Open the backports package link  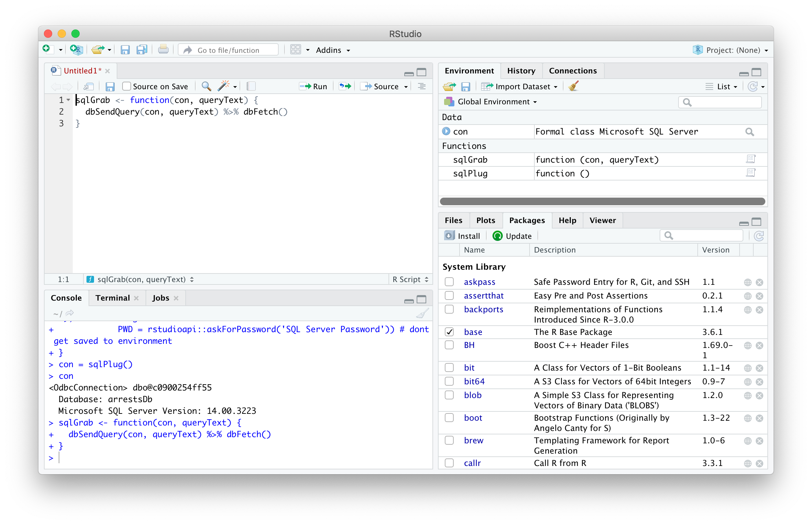[483, 310]
